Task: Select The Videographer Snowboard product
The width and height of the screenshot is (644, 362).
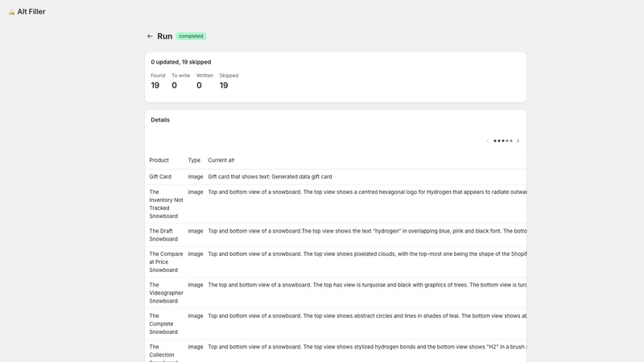Action: tap(166, 293)
